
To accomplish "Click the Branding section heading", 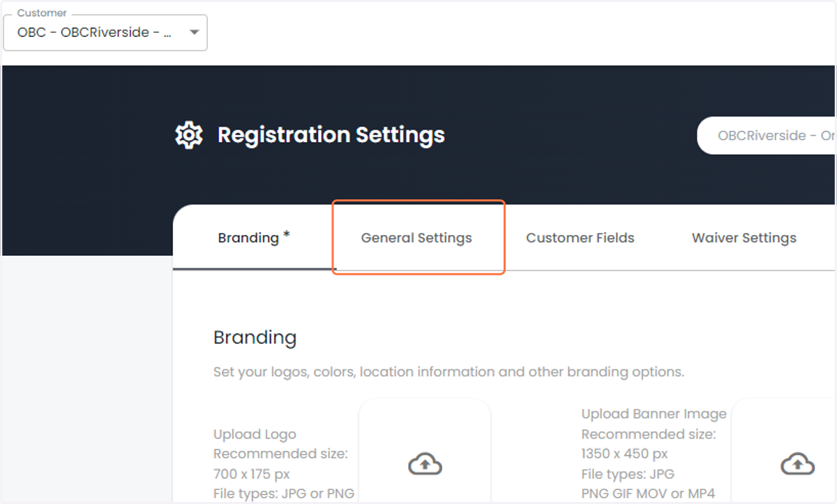I will (x=255, y=337).
